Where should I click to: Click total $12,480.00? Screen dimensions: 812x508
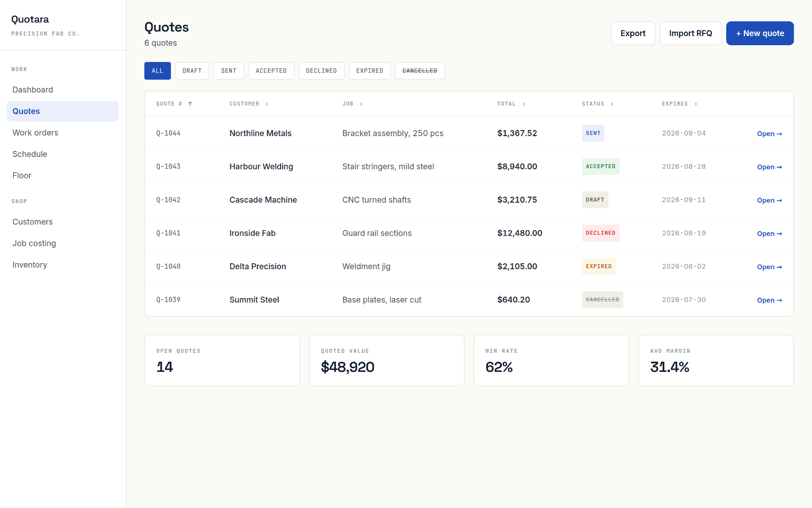coord(520,233)
